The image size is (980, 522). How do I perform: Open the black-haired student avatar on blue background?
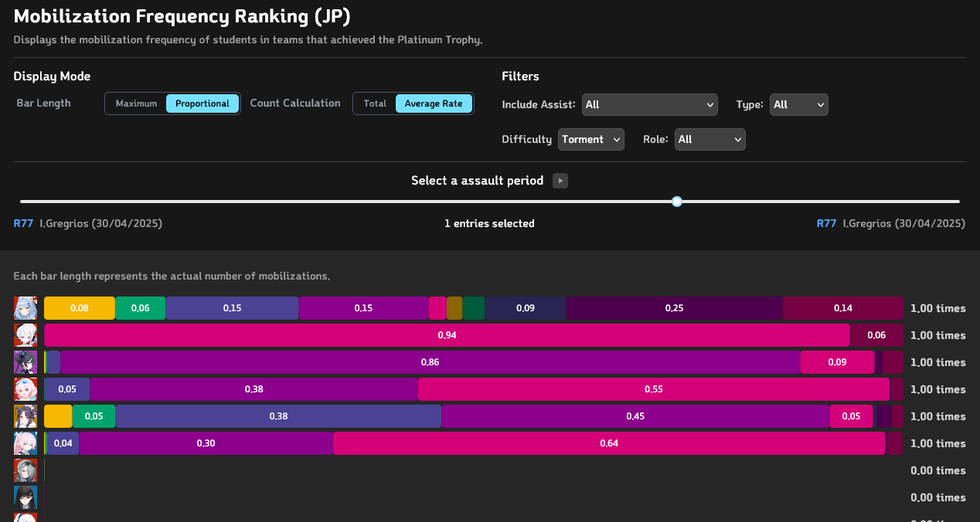click(x=26, y=497)
